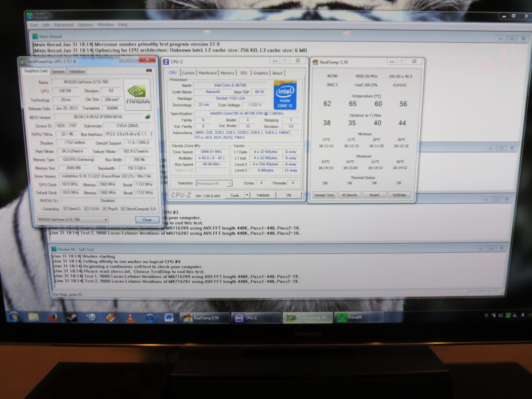
Task: Click the Prime95 title bar icon
Action: (x=30, y=16)
